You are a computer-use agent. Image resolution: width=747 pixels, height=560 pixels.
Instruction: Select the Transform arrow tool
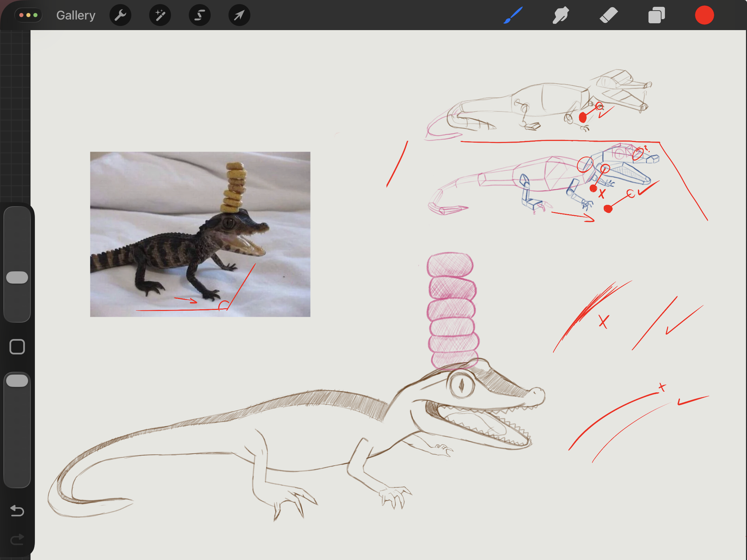tap(239, 15)
